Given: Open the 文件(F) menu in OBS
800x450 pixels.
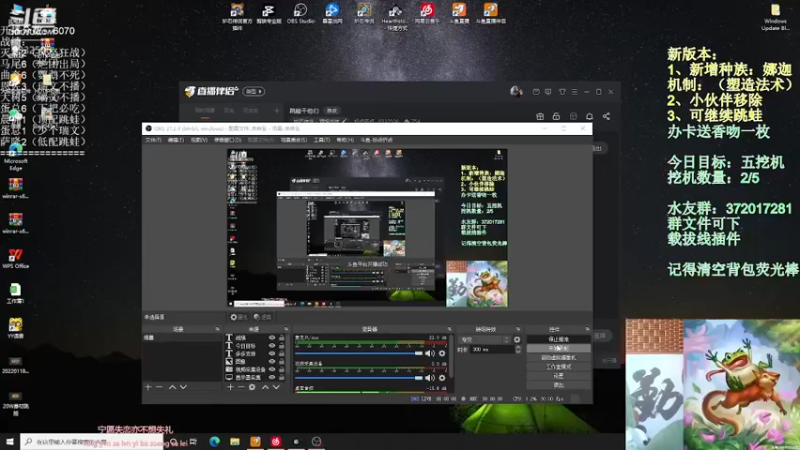Looking at the screenshot, I should 153,140.
